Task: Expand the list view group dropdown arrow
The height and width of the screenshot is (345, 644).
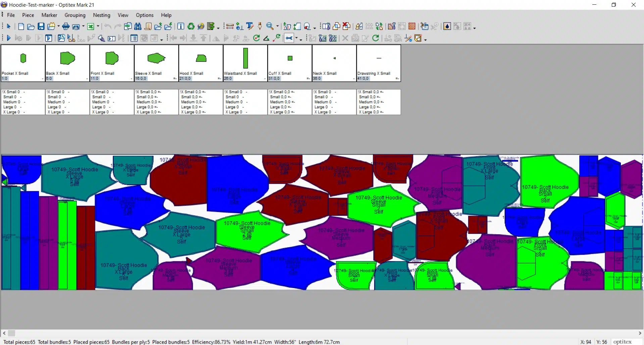Action: [161, 39]
